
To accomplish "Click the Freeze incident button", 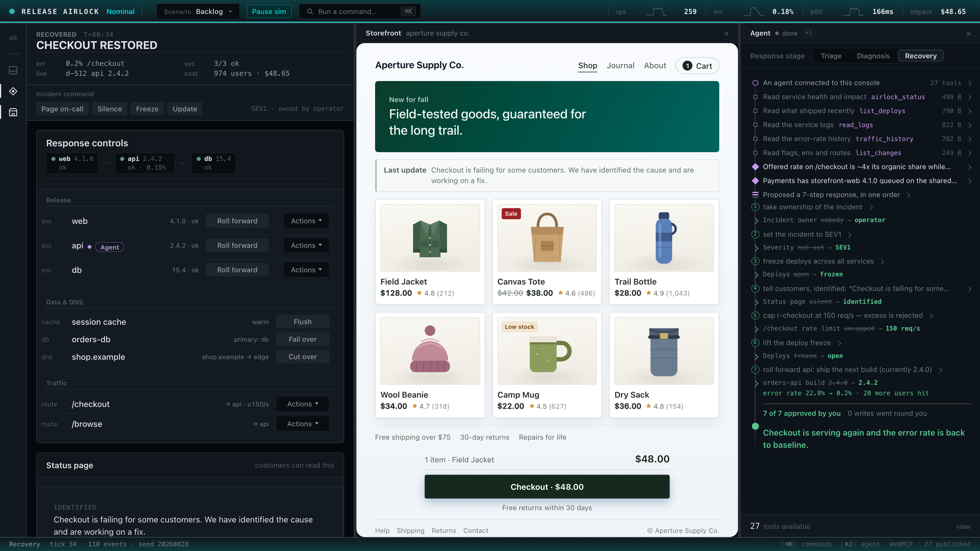I will (x=147, y=109).
